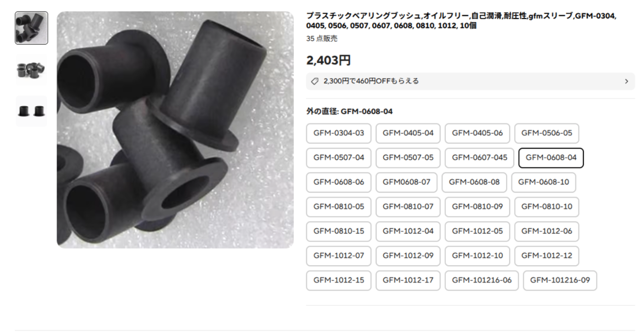Select the second thumbnail of assorted bushings
This screenshot has height=336, width=644.
pos(31,69)
